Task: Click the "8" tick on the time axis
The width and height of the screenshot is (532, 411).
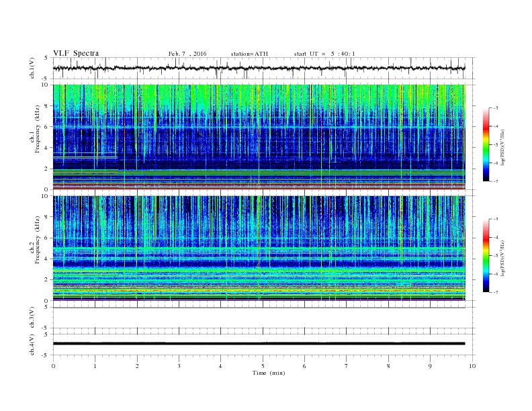Action: (388, 366)
